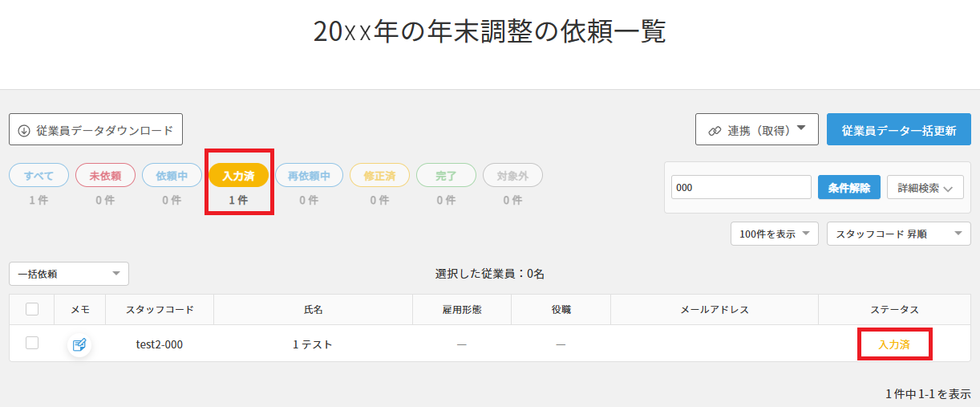Open the スタッフコード 昇順 sort dropdown

coord(898,234)
